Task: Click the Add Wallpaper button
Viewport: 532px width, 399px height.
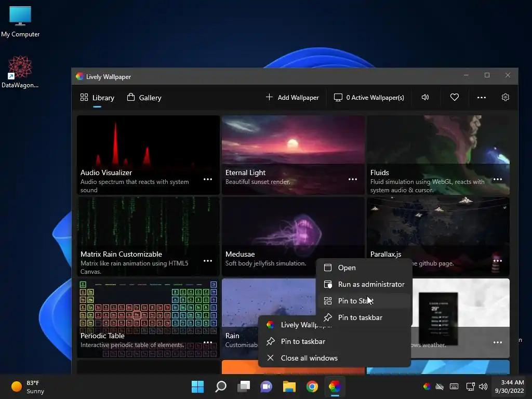Action: pos(292,97)
